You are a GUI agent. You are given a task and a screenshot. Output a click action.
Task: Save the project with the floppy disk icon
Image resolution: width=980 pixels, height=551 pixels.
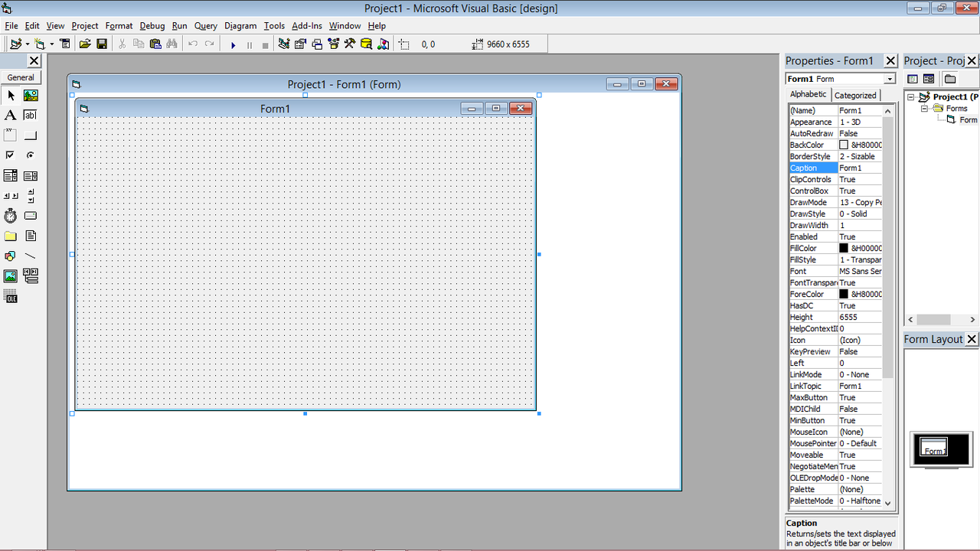tap(102, 44)
